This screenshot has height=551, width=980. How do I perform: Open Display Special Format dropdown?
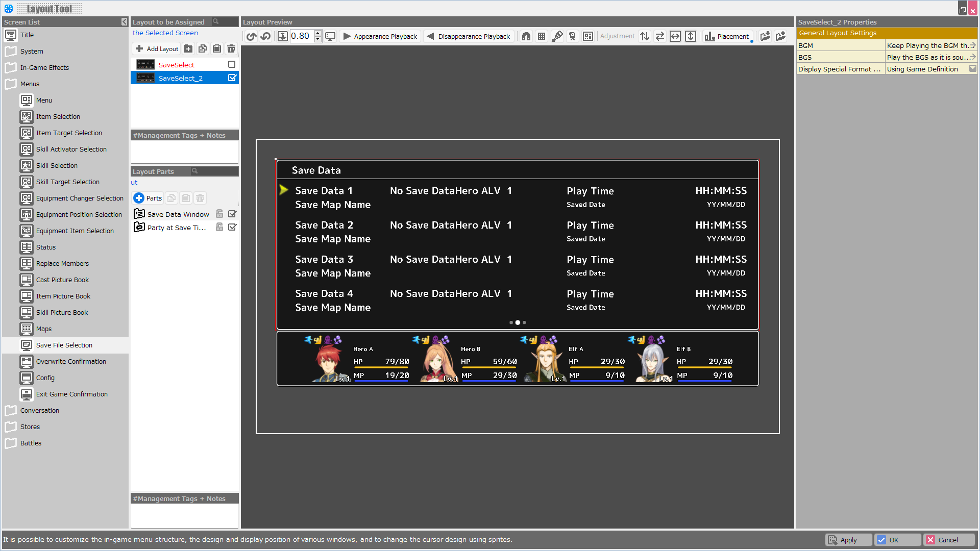click(972, 69)
